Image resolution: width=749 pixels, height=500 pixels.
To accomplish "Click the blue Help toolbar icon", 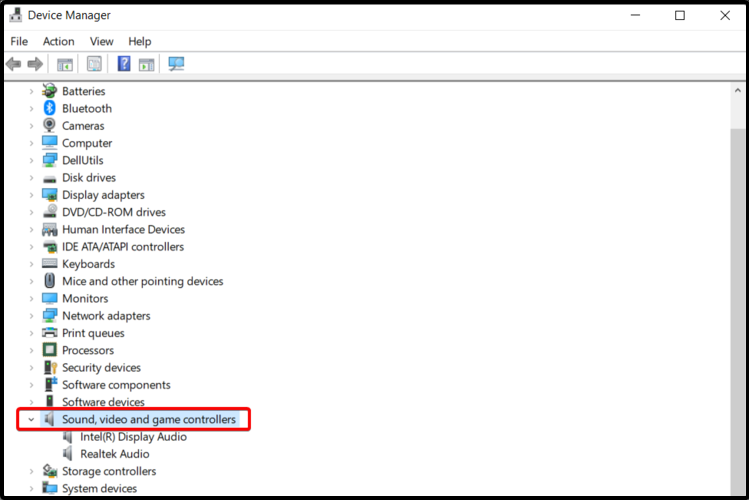I will tap(124, 64).
